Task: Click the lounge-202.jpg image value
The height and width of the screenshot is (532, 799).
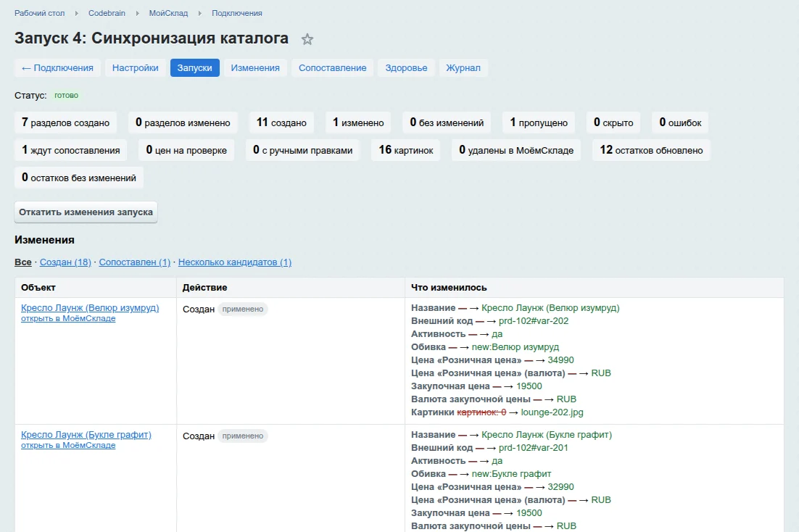Action: point(552,412)
